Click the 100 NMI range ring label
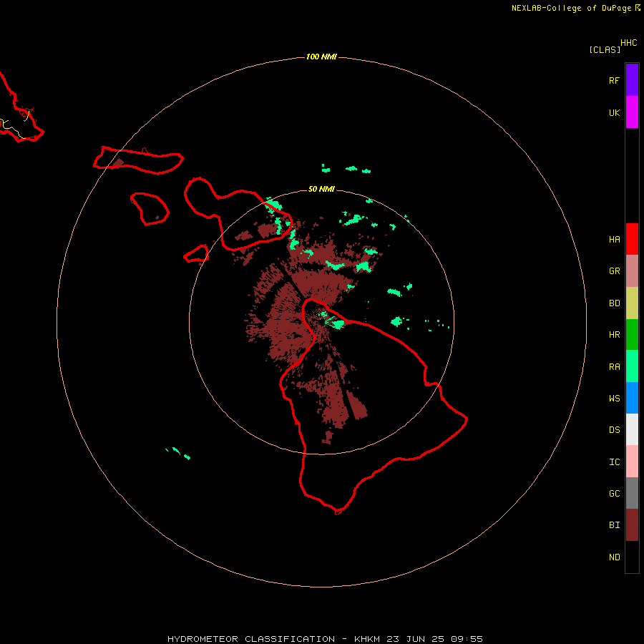644x644 pixels. [x=321, y=57]
